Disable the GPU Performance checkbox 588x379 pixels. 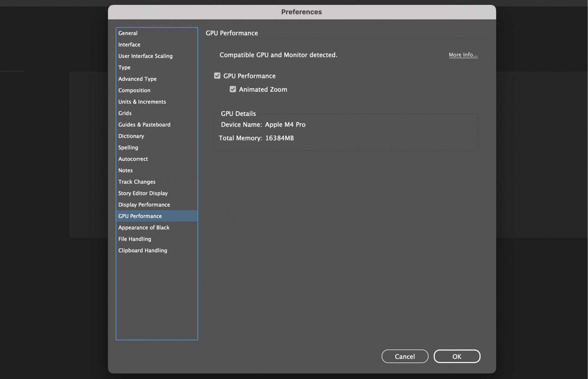tap(217, 76)
